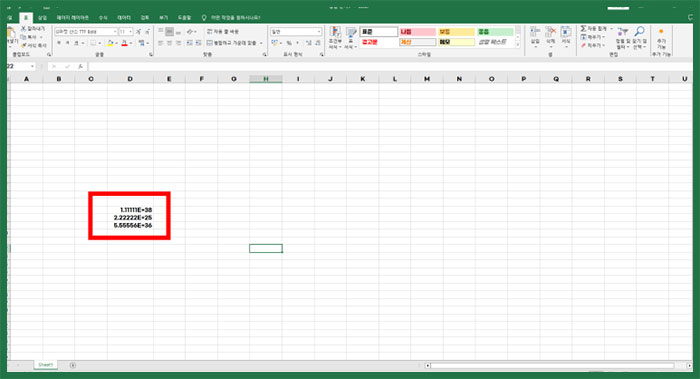Toggle align text left
This screenshot has width=700, height=379.
161,43
